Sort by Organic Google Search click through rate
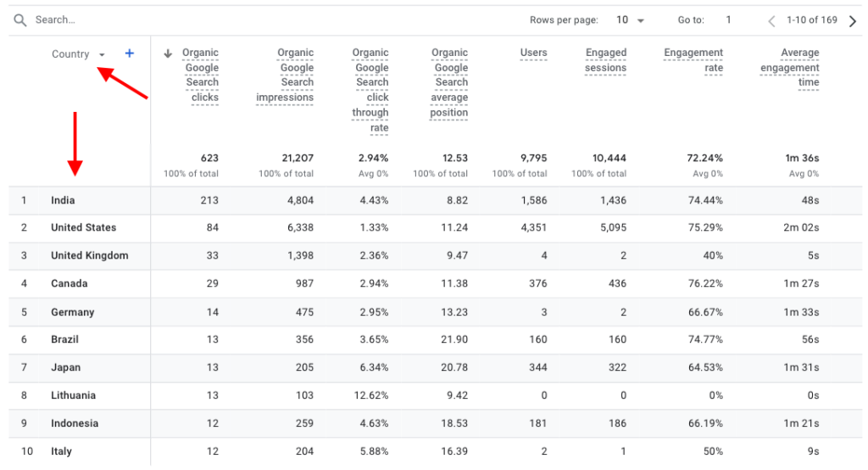Screen dimensions: 868x470 point(370,90)
